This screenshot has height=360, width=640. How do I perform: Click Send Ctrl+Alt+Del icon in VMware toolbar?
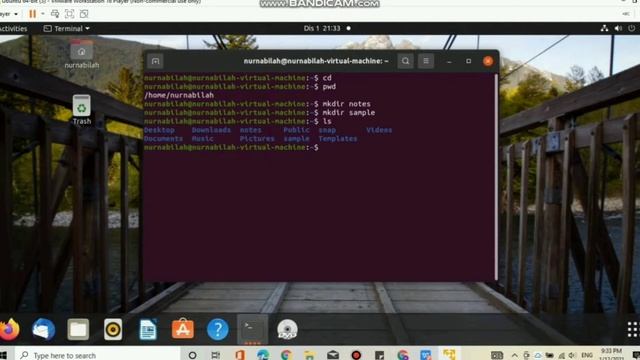point(55,14)
